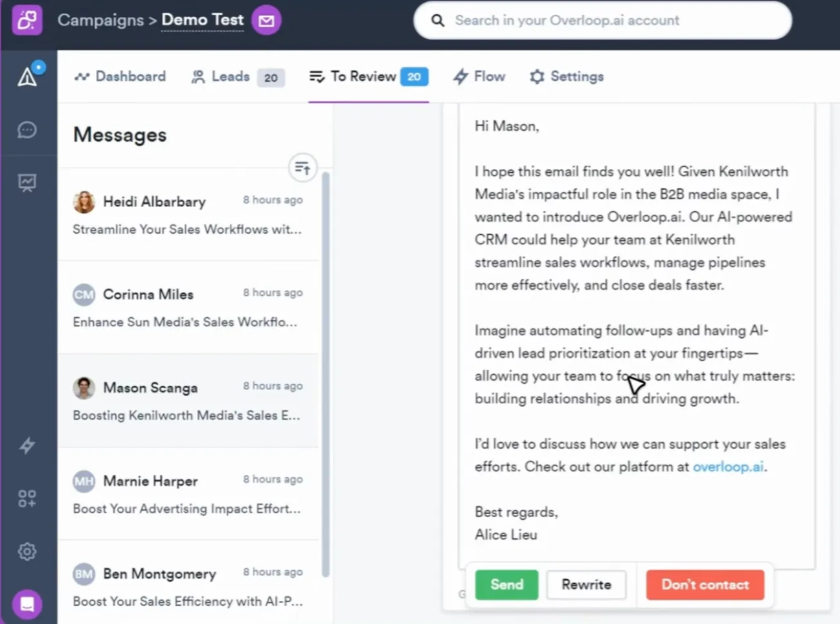Open the sidebar settings gear icon
Image resolution: width=840 pixels, height=624 pixels.
pyautogui.click(x=27, y=552)
